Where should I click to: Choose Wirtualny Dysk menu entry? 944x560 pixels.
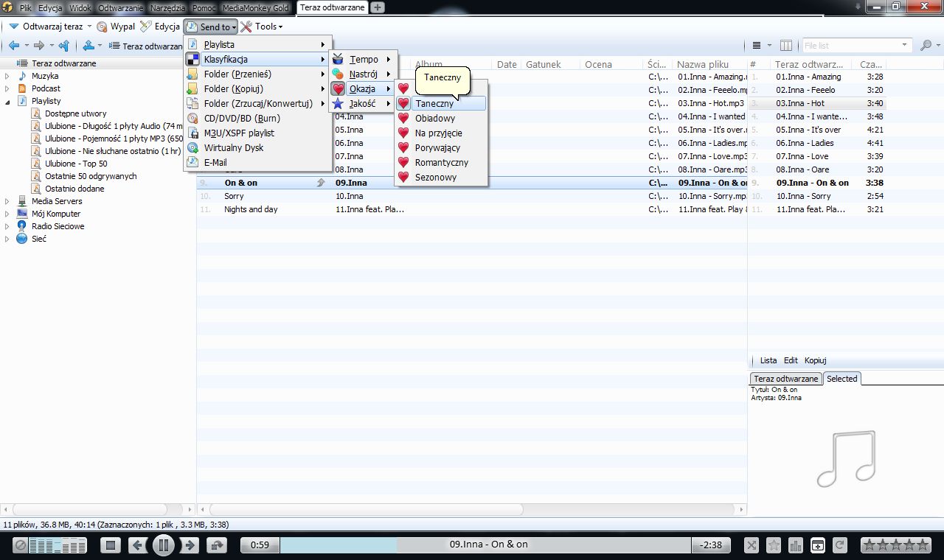click(257, 148)
